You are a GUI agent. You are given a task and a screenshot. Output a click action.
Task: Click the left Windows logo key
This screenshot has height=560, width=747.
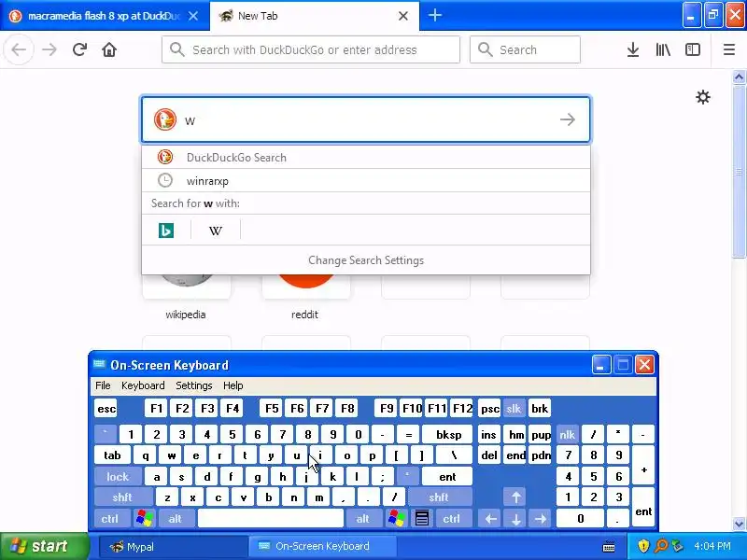145,518
